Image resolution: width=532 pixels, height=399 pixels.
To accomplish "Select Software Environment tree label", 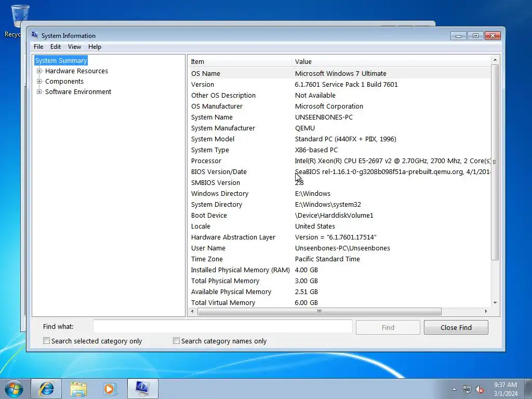I will [x=78, y=91].
